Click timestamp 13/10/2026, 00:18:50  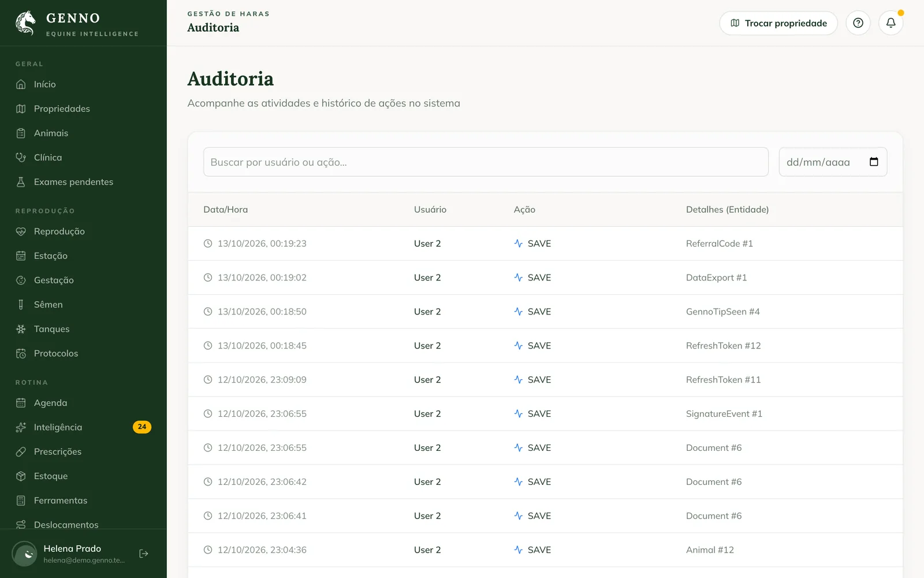point(262,312)
